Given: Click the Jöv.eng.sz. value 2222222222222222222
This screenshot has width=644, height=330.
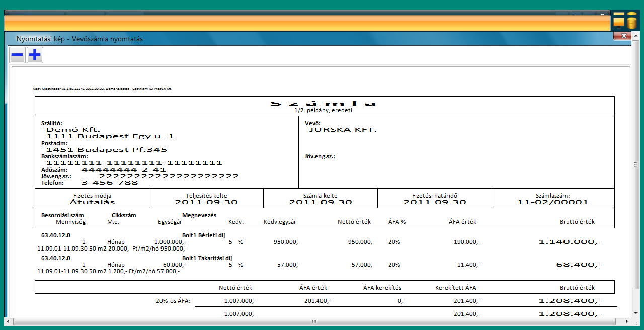Looking at the screenshot, I should pos(169,176).
